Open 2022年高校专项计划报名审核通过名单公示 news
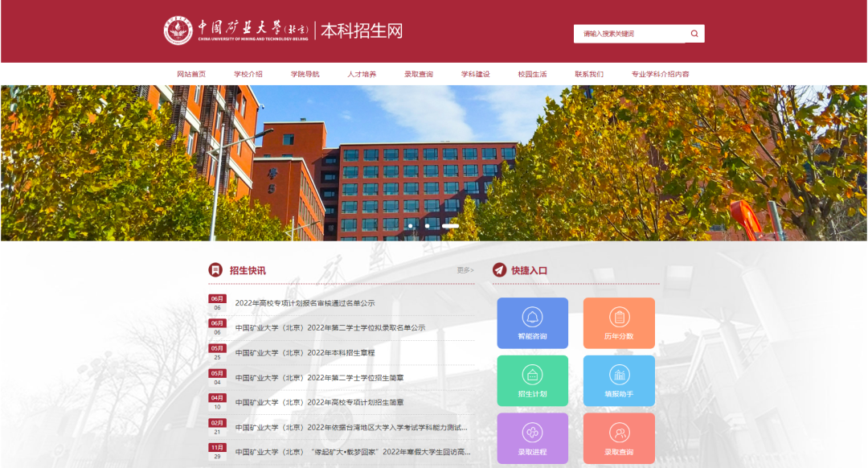The width and height of the screenshot is (868, 468). pyautogui.click(x=305, y=303)
